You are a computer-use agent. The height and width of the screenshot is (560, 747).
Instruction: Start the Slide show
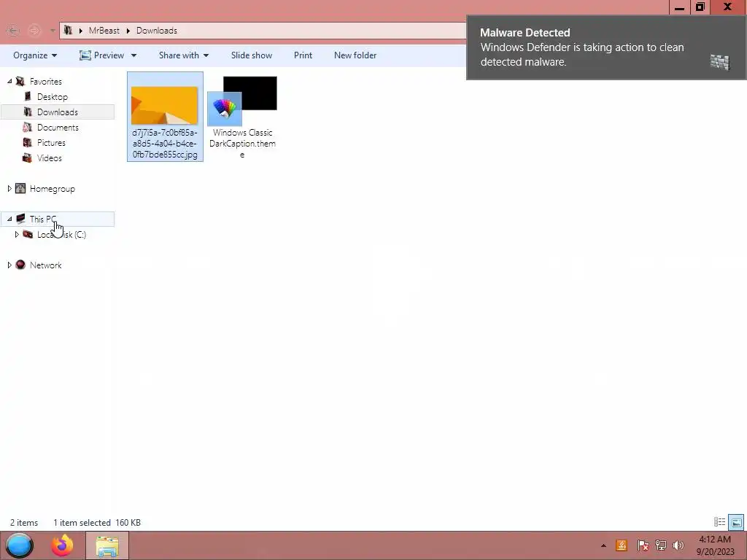click(252, 55)
